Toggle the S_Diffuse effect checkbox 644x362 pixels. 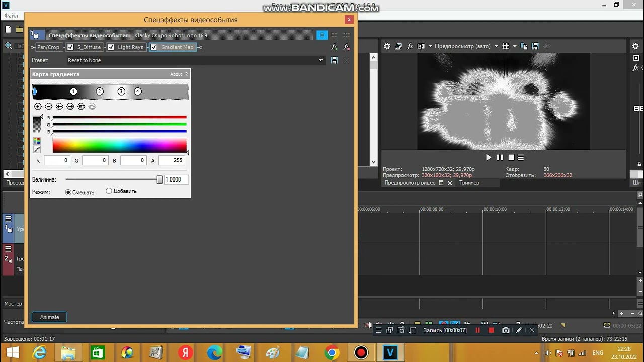tap(70, 47)
